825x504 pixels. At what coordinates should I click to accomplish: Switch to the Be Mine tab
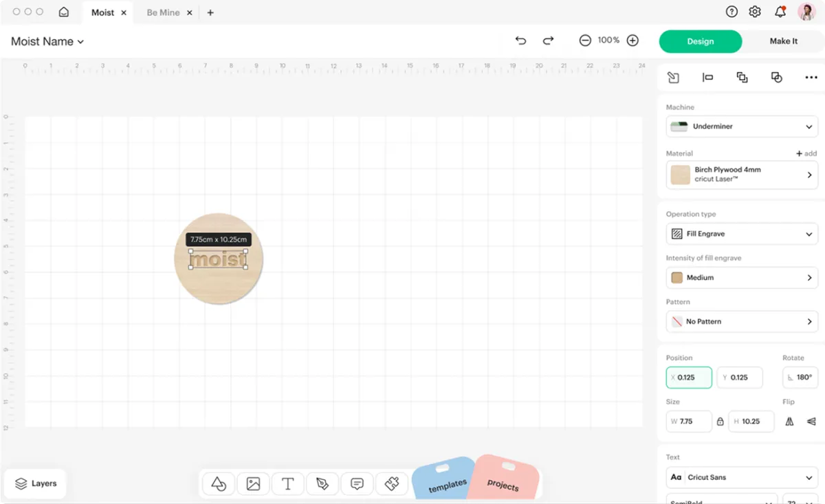tap(163, 12)
